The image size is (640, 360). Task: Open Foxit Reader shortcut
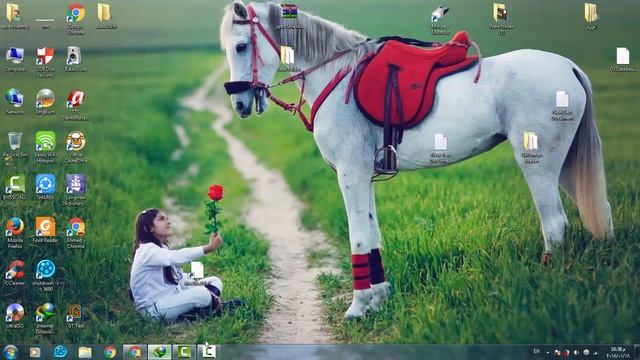pyautogui.click(x=45, y=229)
